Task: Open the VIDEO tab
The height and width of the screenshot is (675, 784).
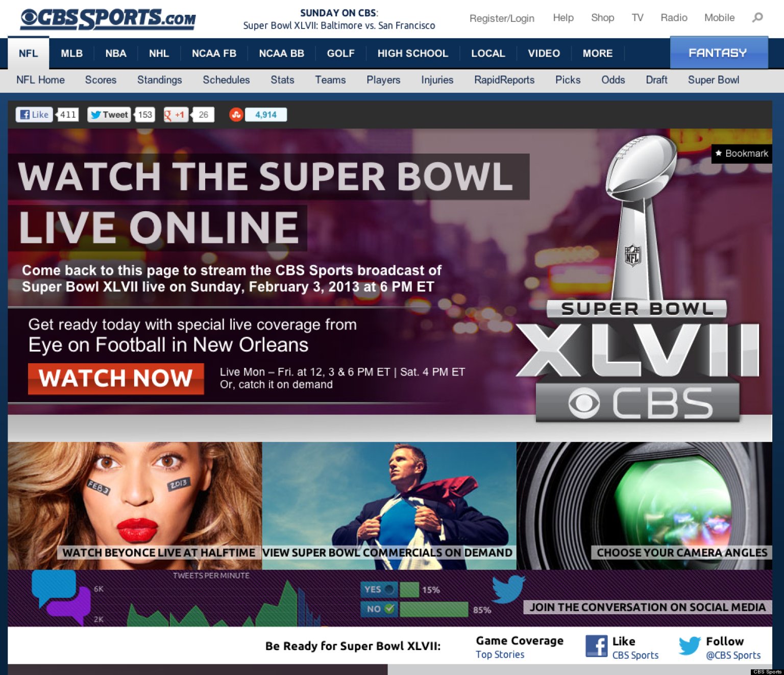Action: (544, 53)
